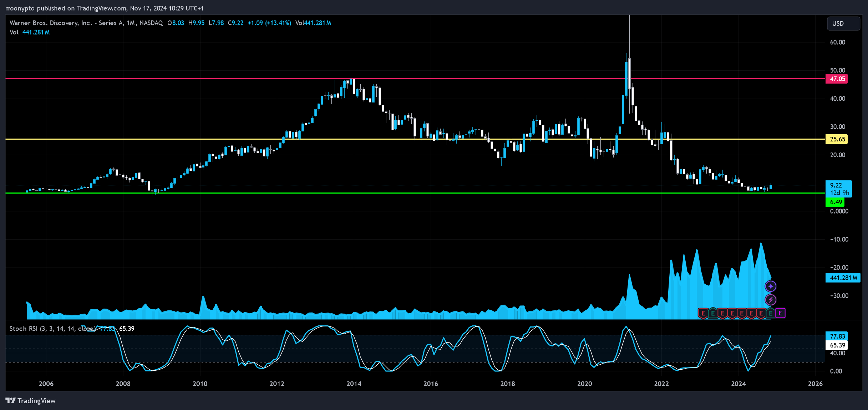Viewport: 868px width, 410px height.
Task: Click the H9.95 high value in legend
Action: pos(196,23)
